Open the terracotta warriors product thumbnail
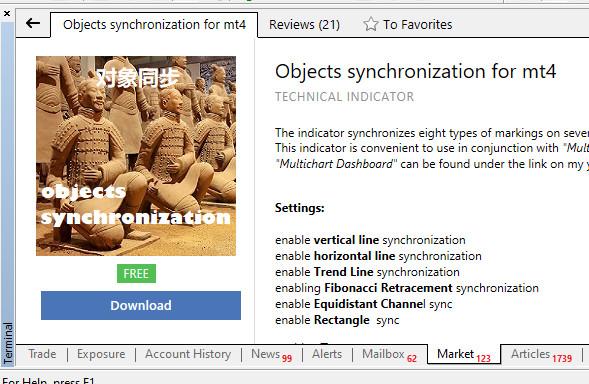This screenshot has height=384, width=589. click(x=136, y=156)
